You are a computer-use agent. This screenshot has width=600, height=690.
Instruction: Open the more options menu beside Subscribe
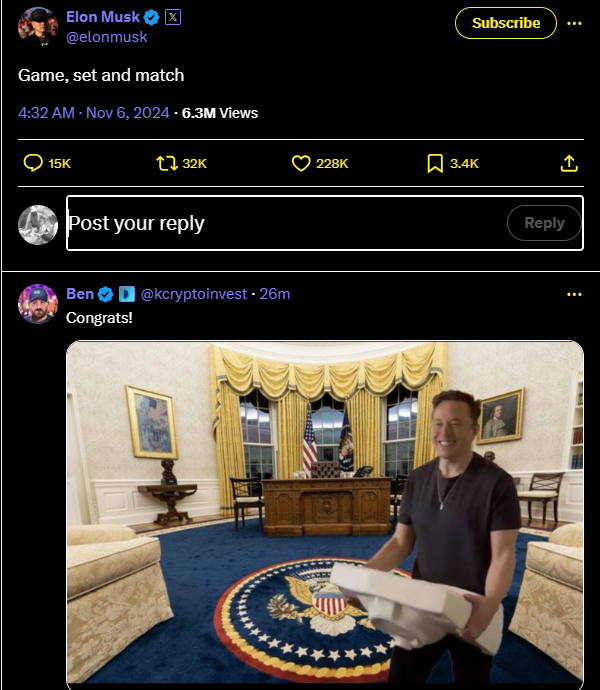[574, 23]
